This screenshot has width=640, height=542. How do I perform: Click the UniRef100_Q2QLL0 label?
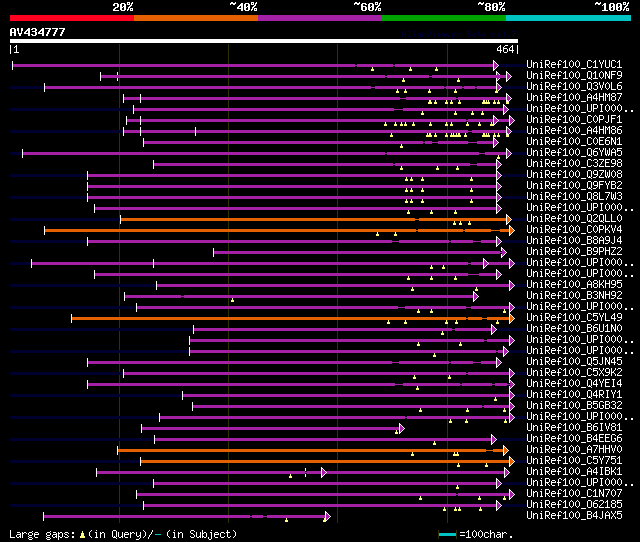[x=574, y=219]
